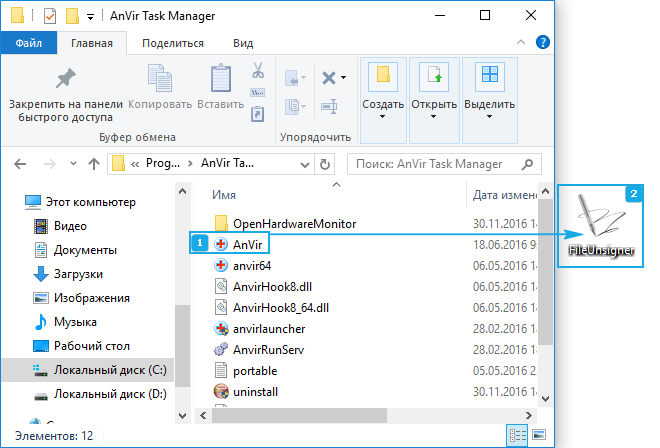
Task: Open the Файл menu
Action: 28,43
